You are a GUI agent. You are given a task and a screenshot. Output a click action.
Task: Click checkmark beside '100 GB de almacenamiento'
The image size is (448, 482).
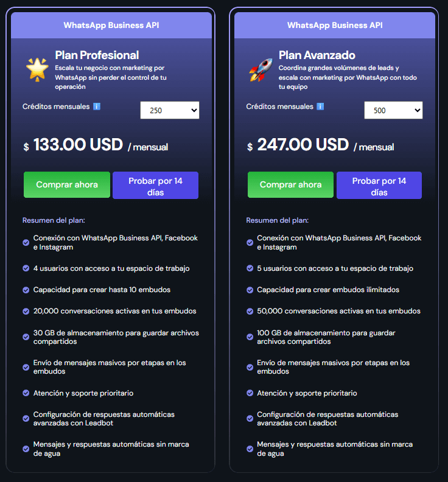tap(250, 337)
